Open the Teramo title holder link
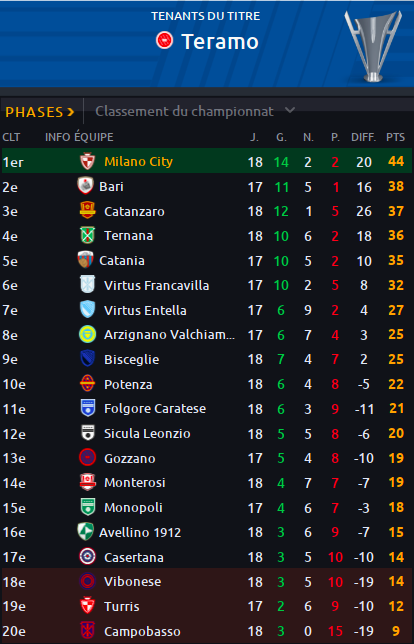The width and height of the screenshot is (414, 644). click(220, 41)
